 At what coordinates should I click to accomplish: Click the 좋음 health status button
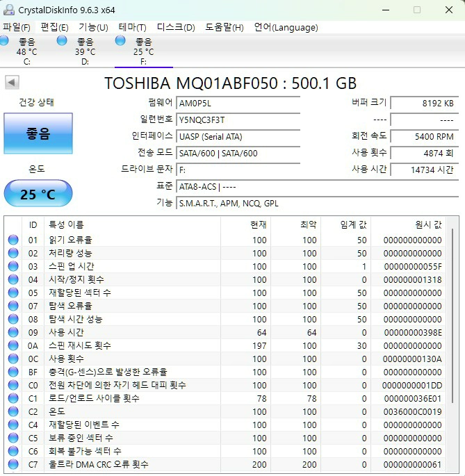[x=38, y=133]
